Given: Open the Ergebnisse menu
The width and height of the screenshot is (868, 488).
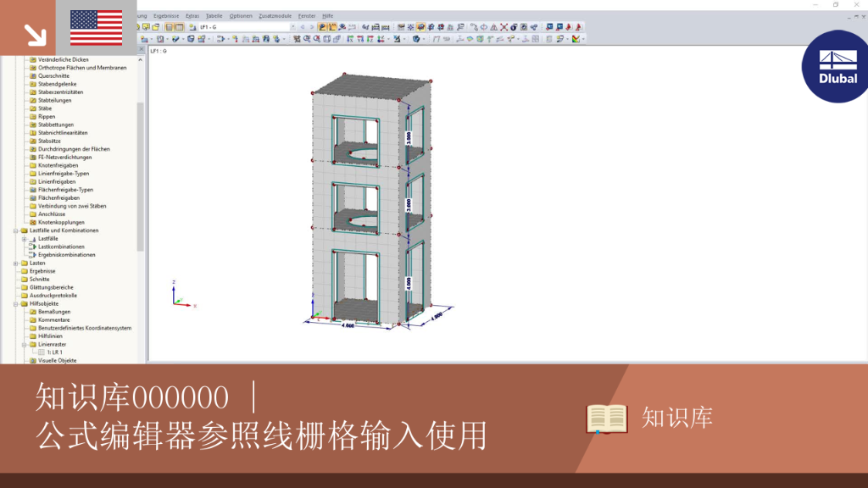Looking at the screenshot, I should pyautogui.click(x=166, y=16).
